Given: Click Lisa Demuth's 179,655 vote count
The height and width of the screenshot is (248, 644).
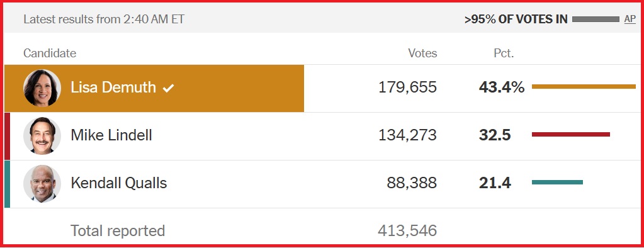Looking at the screenshot, I should (407, 87).
